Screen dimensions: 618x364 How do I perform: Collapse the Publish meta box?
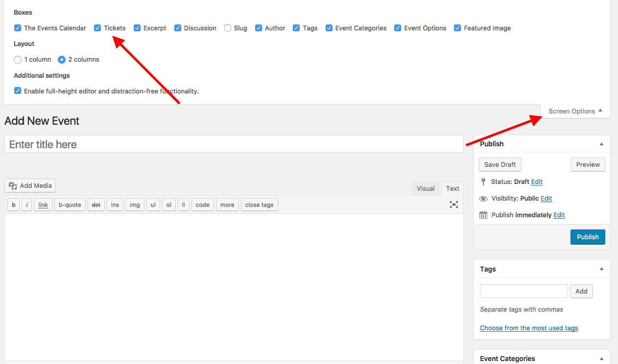(601, 144)
